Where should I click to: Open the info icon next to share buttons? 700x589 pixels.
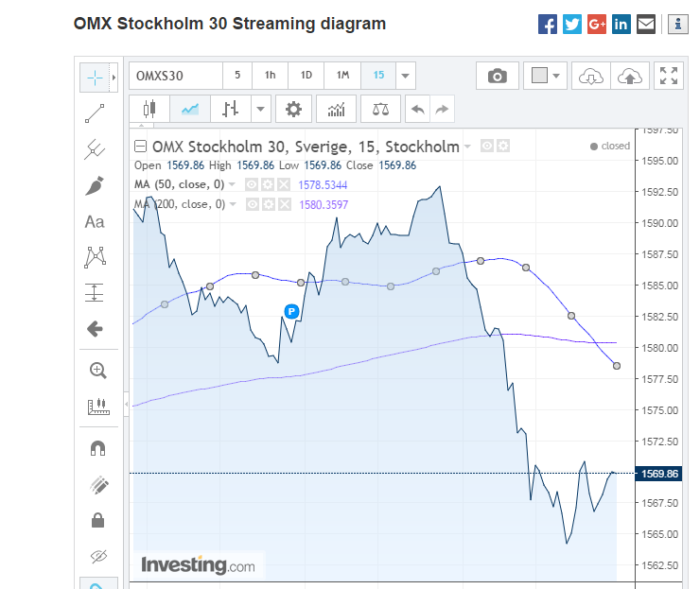pyautogui.click(x=677, y=24)
